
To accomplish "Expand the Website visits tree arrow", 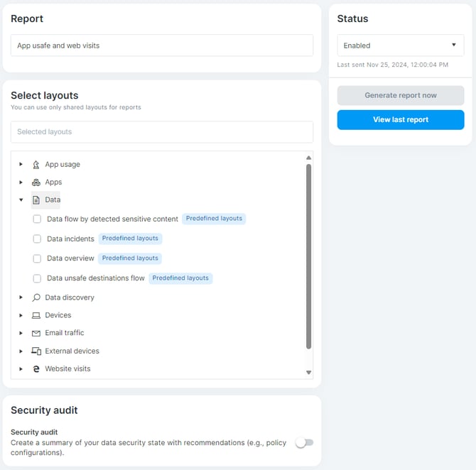I will (x=21, y=369).
